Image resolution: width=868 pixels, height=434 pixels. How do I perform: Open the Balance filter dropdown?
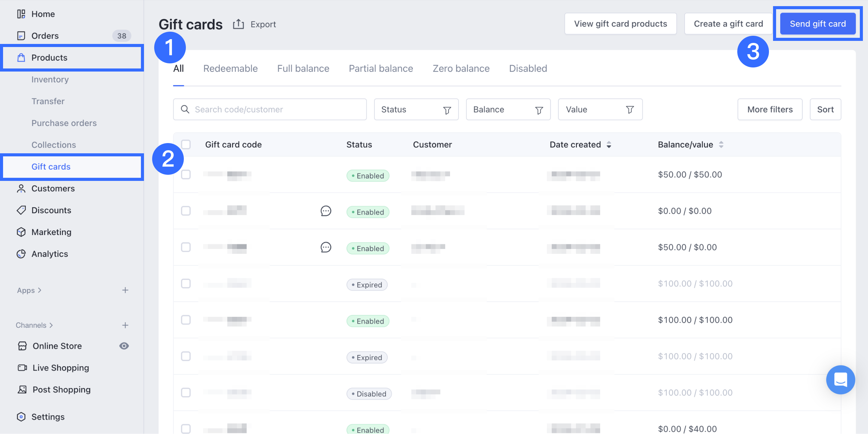point(508,109)
